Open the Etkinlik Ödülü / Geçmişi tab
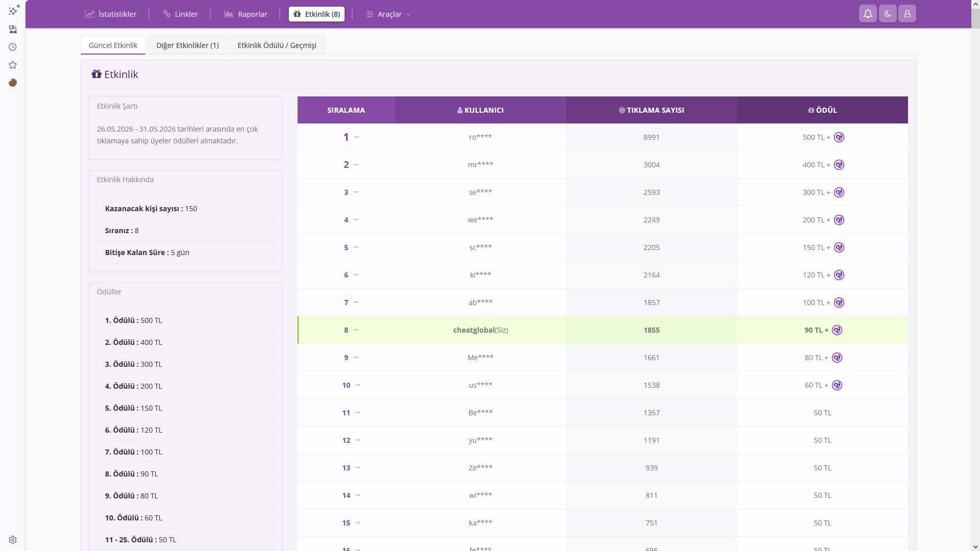 pos(277,45)
